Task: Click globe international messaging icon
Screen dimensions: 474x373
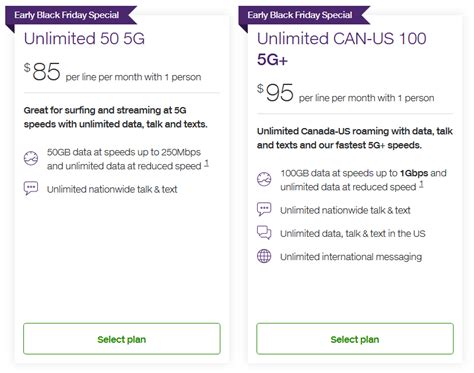Action: click(x=264, y=256)
